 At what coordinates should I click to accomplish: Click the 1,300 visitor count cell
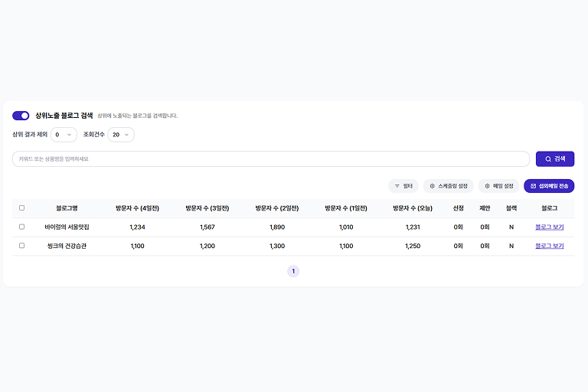click(277, 246)
